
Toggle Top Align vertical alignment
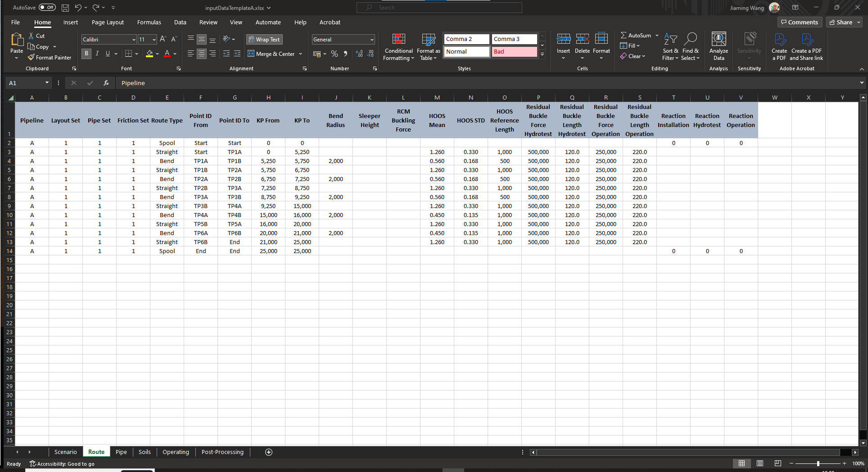click(x=191, y=39)
